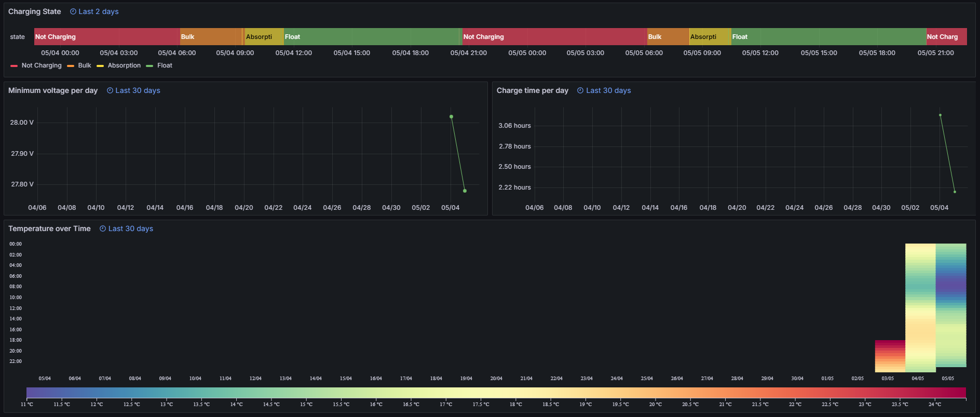980x417 pixels.
Task: Click Last 30 days on the Temperature panel
Action: pyautogui.click(x=130, y=228)
